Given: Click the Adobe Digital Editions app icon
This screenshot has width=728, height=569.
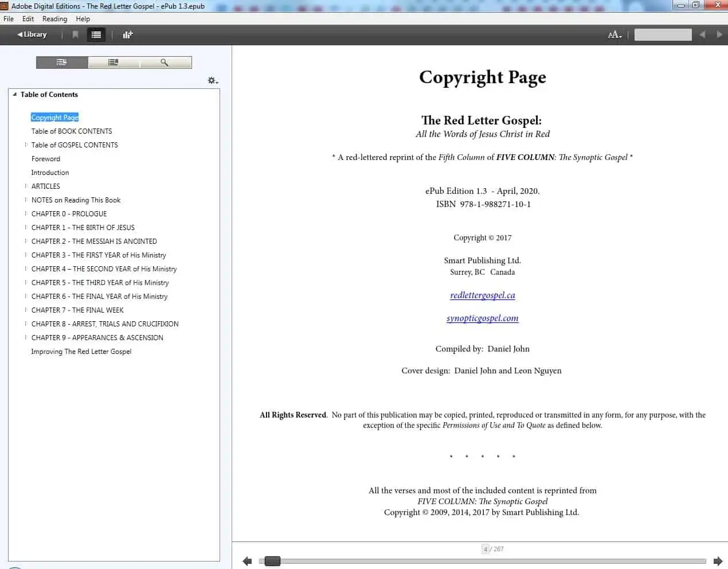Looking at the screenshot, I should pyautogui.click(x=4, y=6).
